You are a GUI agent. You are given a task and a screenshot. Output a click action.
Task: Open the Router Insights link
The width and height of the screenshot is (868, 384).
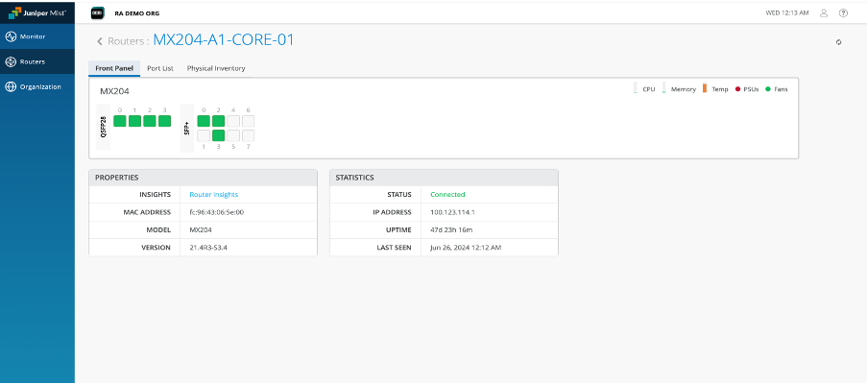(214, 195)
